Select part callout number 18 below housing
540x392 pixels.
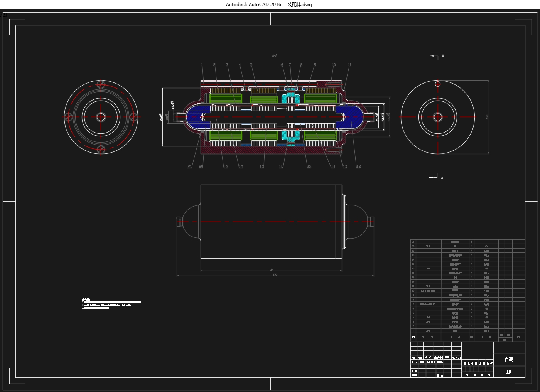click(241, 167)
